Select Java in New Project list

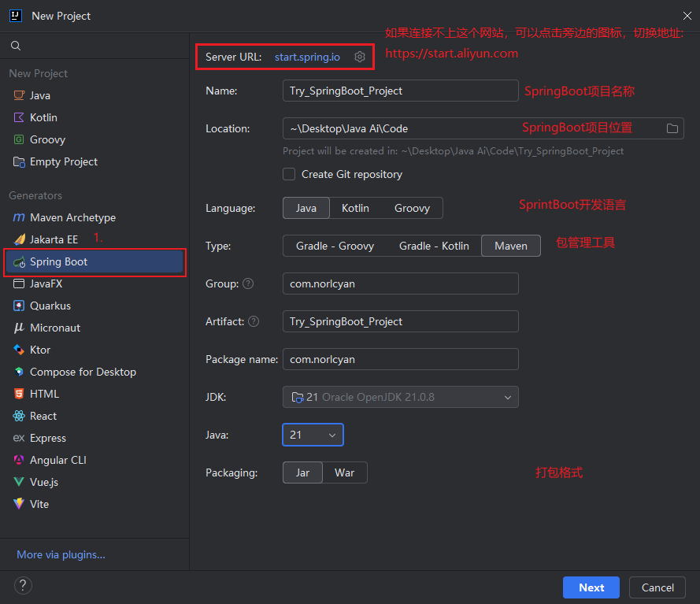click(94, 95)
